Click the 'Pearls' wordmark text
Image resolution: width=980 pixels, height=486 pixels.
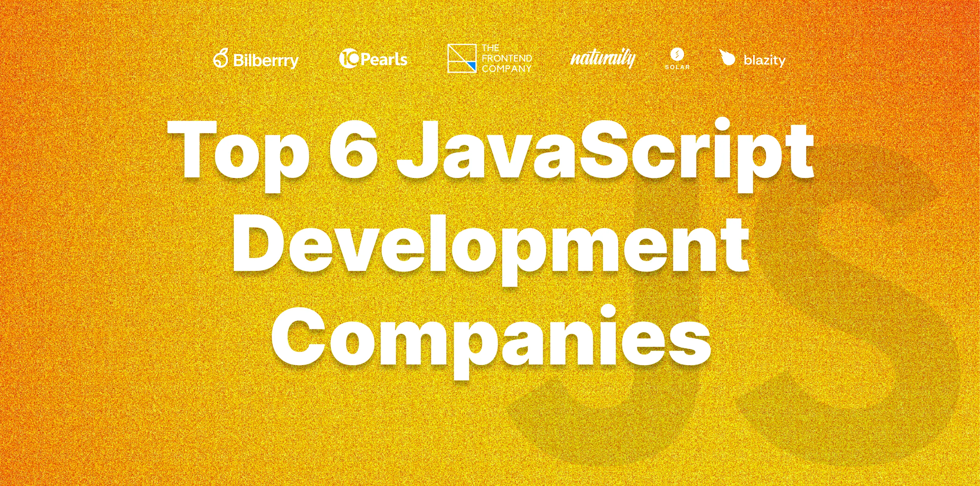[x=384, y=59]
